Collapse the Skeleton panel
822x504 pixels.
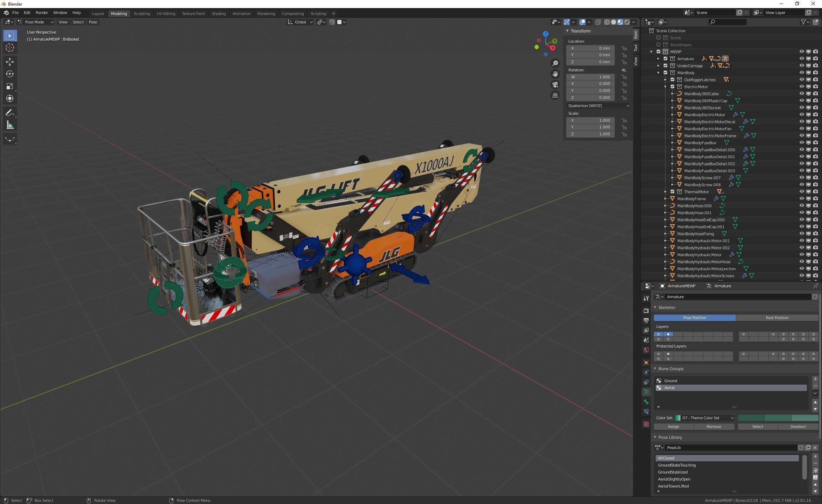coord(655,307)
